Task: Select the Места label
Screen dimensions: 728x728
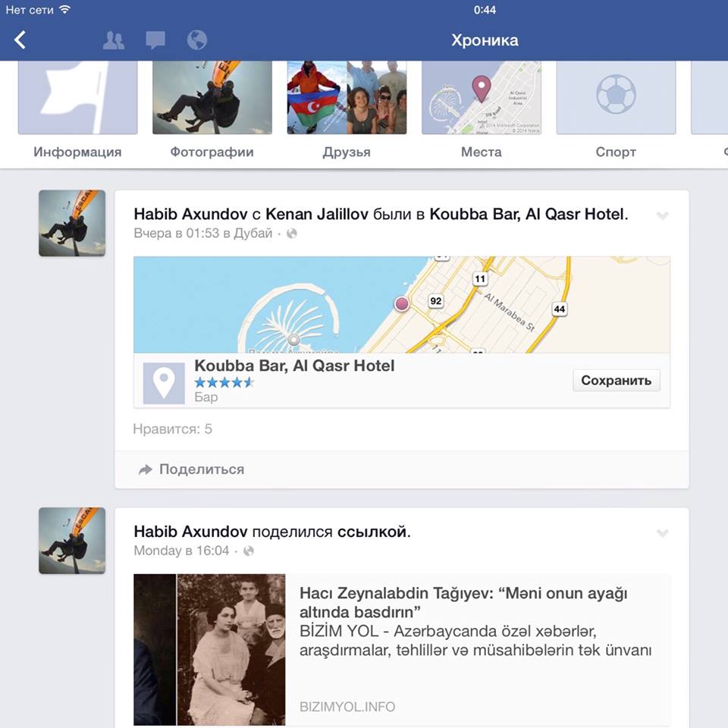Action: 482,152
